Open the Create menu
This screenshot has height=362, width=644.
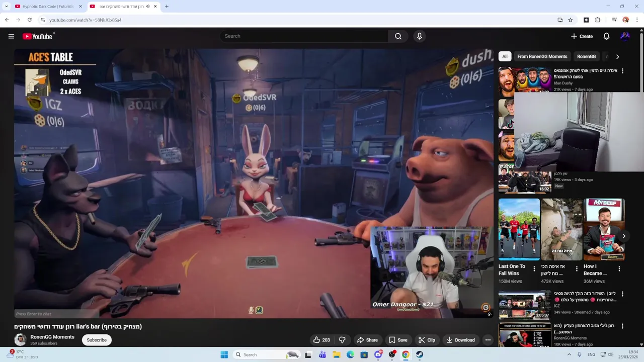click(582, 36)
